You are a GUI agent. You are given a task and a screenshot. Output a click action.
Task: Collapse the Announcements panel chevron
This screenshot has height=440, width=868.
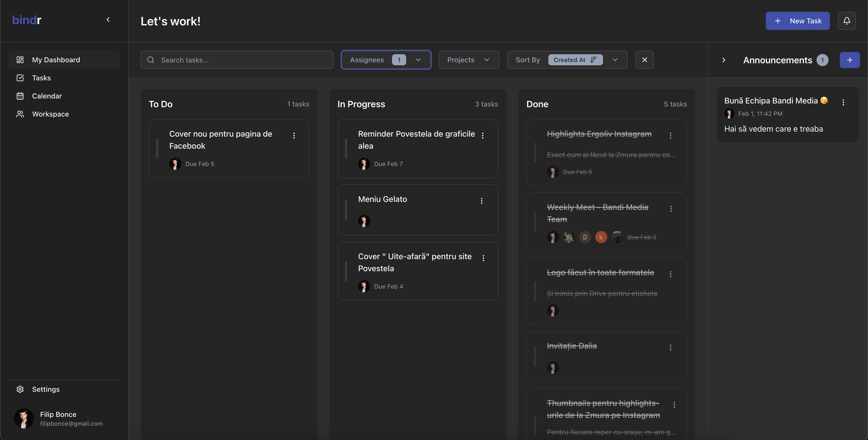(x=723, y=60)
